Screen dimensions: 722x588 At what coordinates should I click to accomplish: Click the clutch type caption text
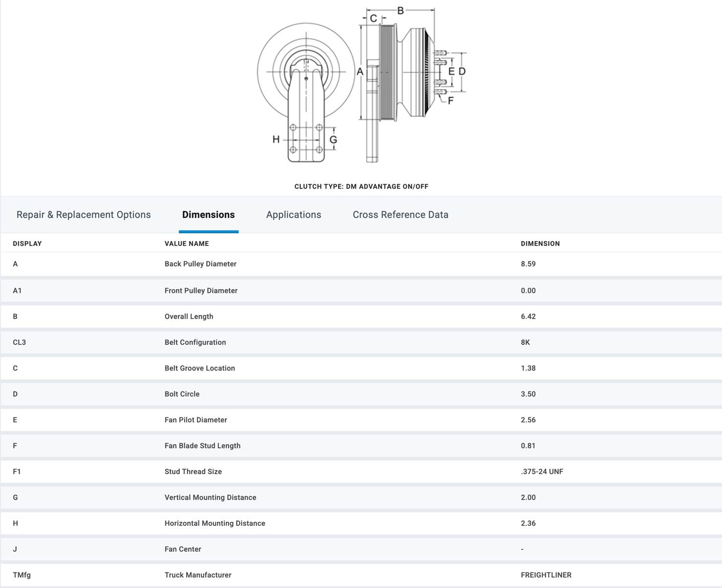coord(361,187)
